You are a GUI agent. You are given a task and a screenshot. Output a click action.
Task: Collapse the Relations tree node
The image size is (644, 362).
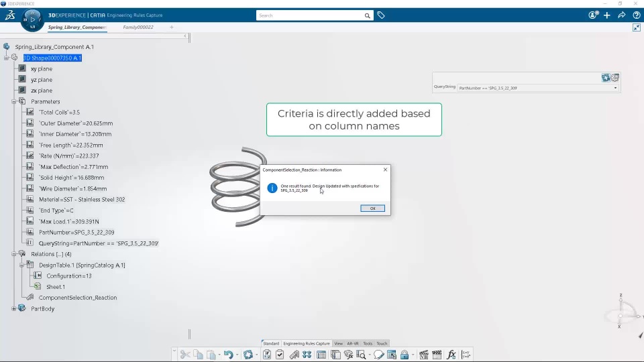14,254
